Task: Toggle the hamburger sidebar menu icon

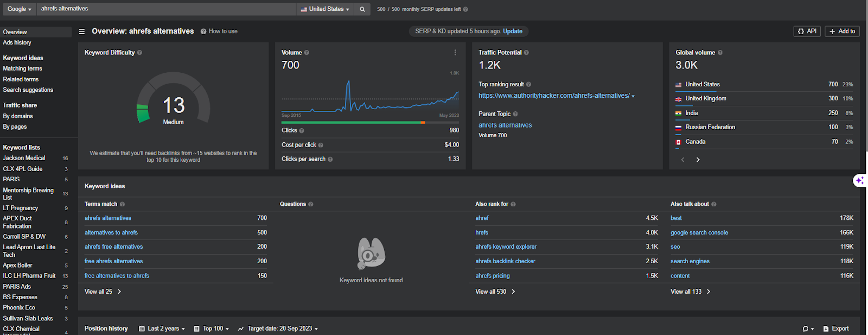Action: coord(82,31)
